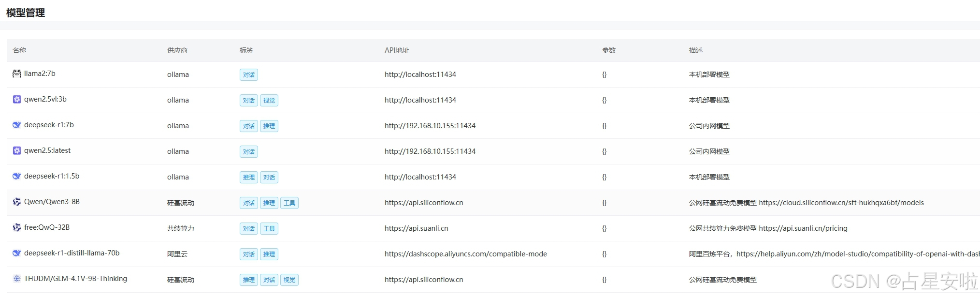
Task: Select the llama2:7b model name
Action: 40,74
